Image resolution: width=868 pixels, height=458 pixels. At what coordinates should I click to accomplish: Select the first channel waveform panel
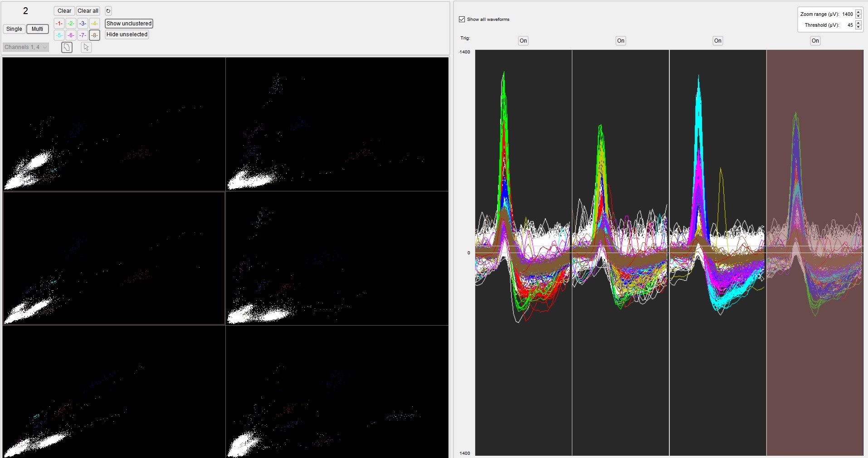pyautogui.click(x=523, y=253)
